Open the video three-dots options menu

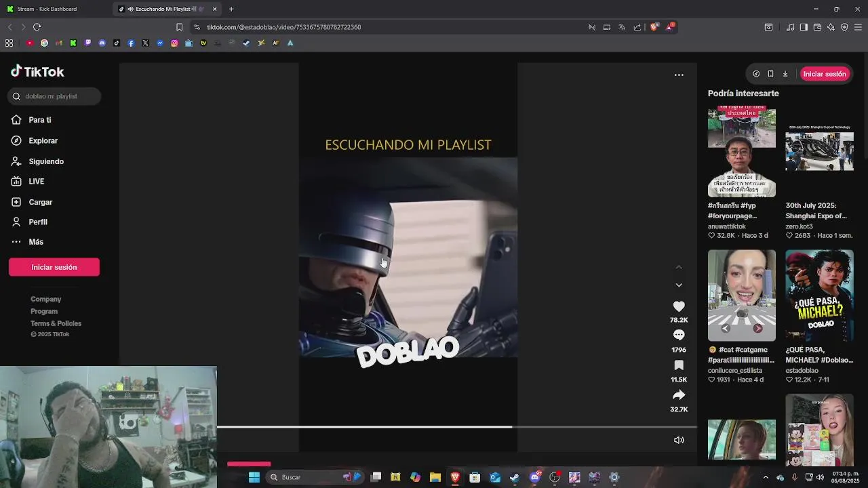[679, 75]
